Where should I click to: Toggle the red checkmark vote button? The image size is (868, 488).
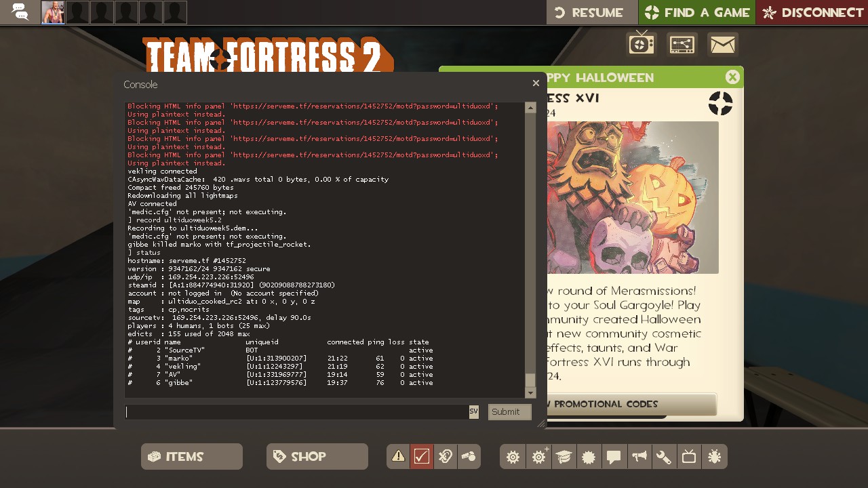[x=422, y=457]
